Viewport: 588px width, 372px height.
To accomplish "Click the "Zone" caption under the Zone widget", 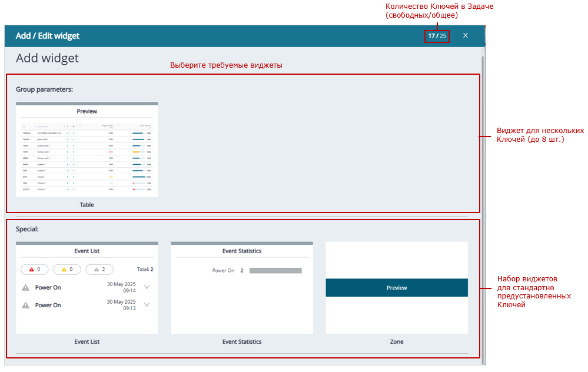I will click(397, 341).
